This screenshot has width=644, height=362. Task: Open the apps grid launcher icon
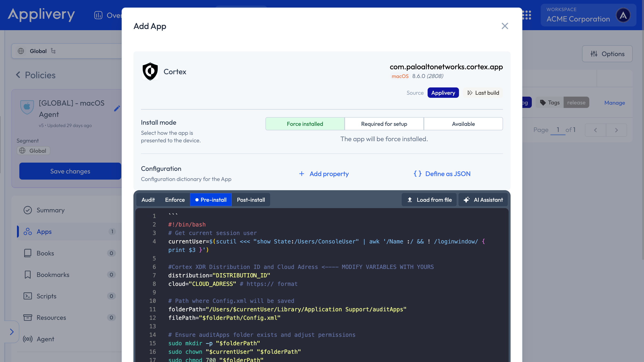527,15
